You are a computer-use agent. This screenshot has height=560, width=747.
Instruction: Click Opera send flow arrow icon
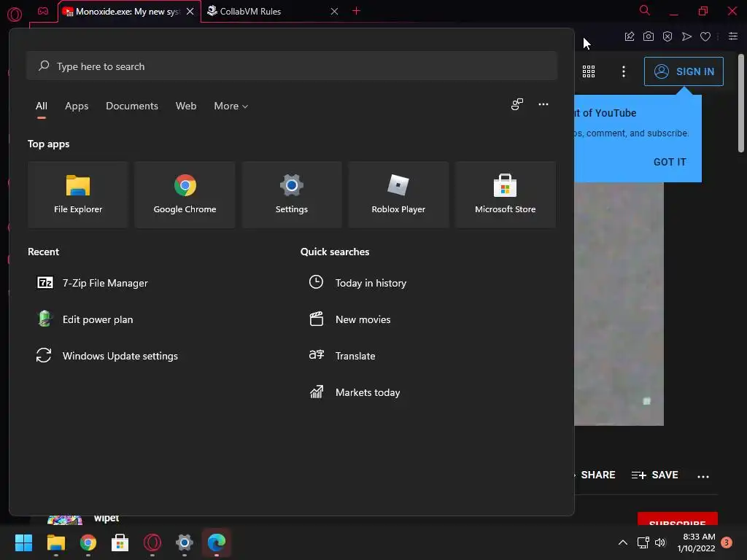coord(686,36)
